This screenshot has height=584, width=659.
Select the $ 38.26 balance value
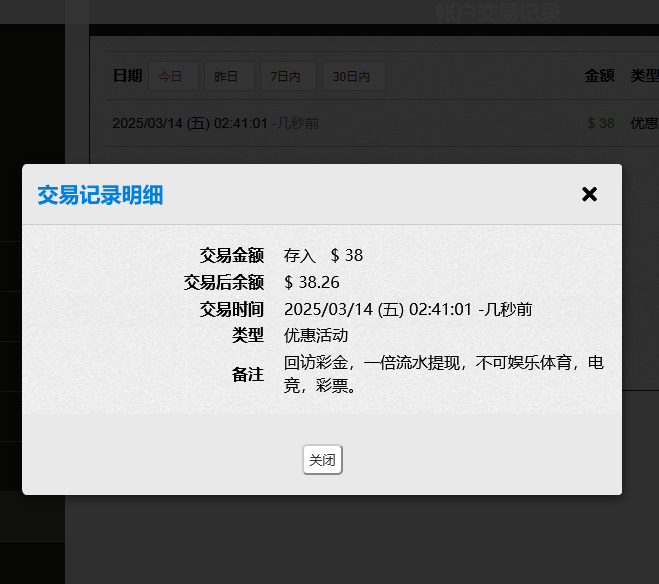click(x=312, y=282)
